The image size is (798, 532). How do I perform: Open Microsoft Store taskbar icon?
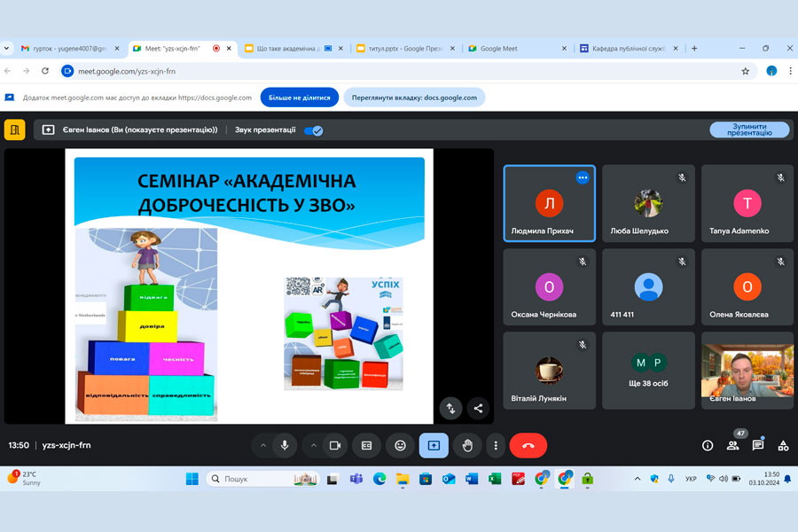[x=426, y=479]
